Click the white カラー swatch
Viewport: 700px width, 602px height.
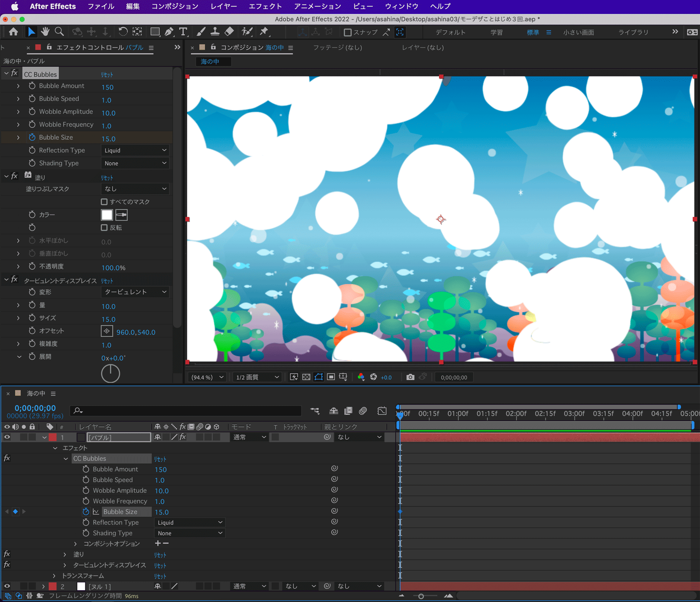click(107, 215)
